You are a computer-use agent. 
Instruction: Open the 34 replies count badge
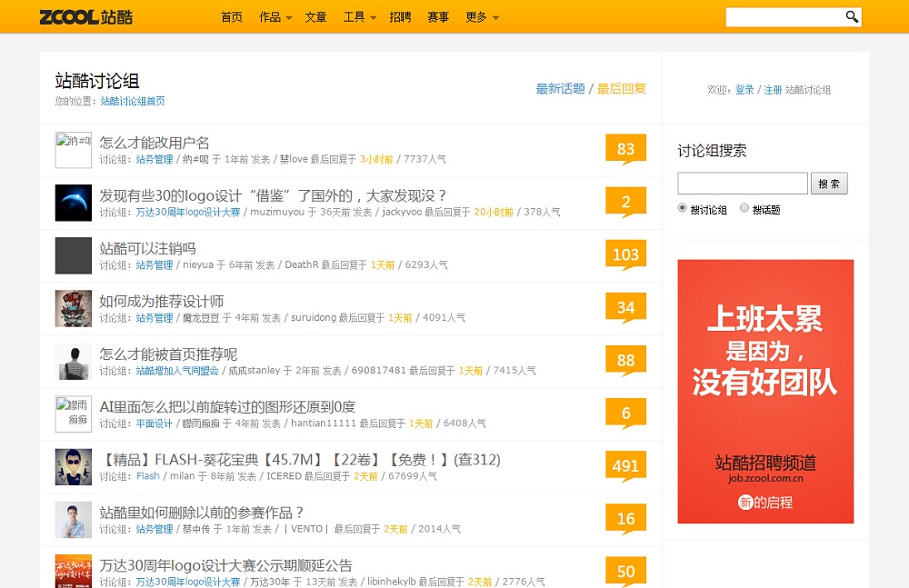click(x=625, y=307)
